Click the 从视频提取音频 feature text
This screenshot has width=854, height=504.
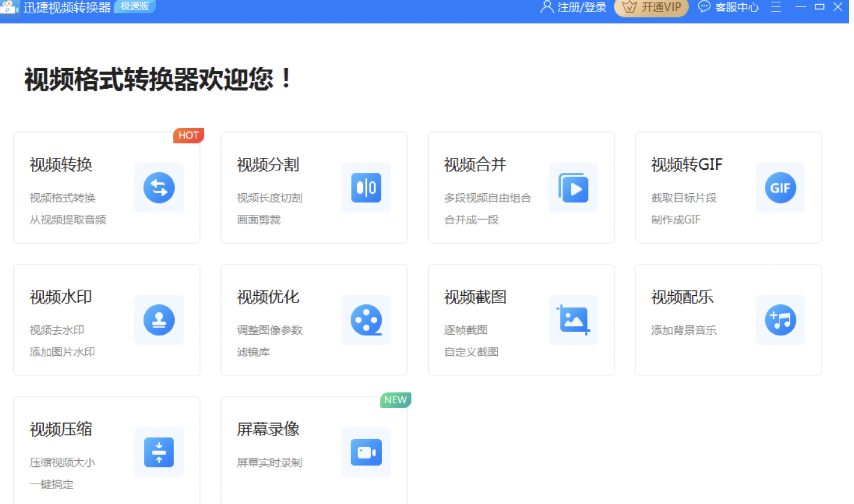[68, 220]
